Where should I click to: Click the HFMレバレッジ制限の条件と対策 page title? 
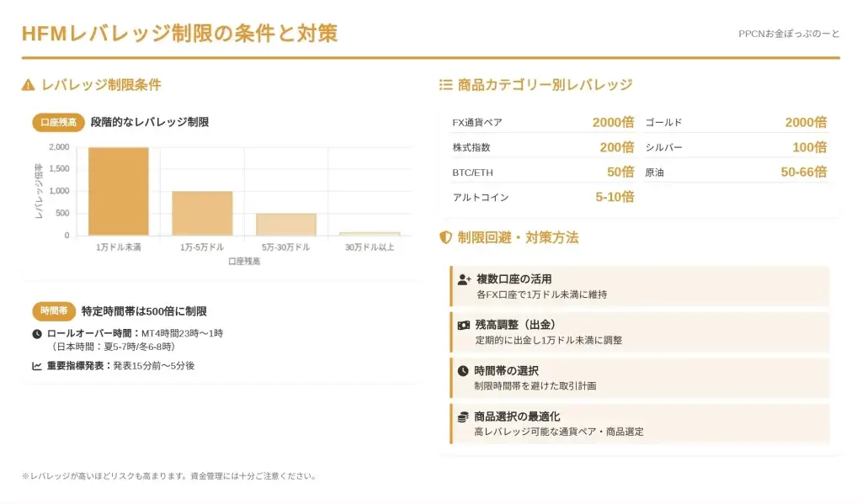coord(179,34)
